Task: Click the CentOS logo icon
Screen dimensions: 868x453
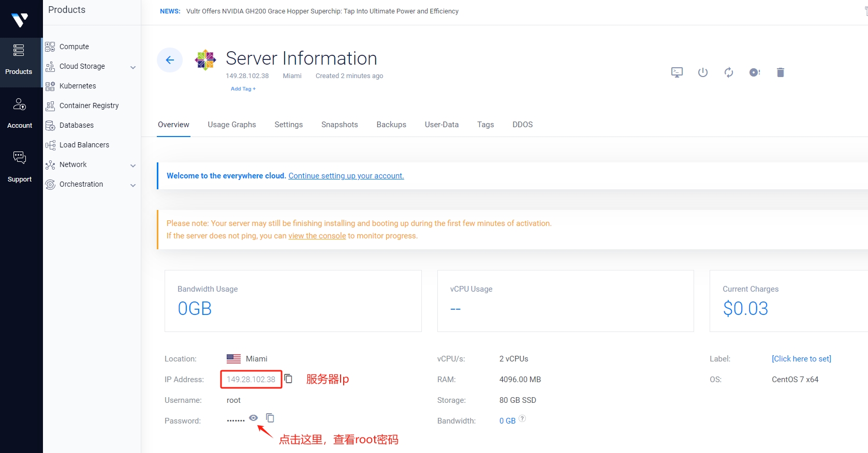Action: pos(205,60)
